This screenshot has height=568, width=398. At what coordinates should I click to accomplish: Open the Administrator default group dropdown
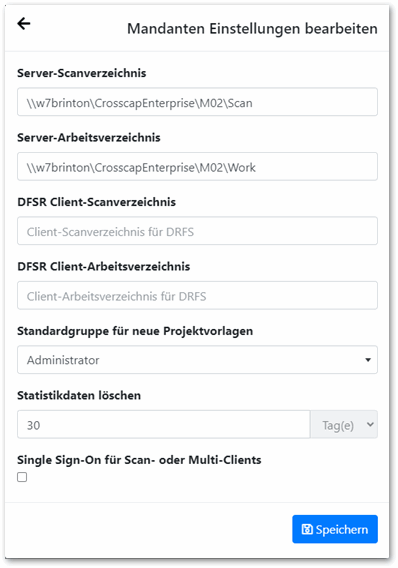pos(197,360)
